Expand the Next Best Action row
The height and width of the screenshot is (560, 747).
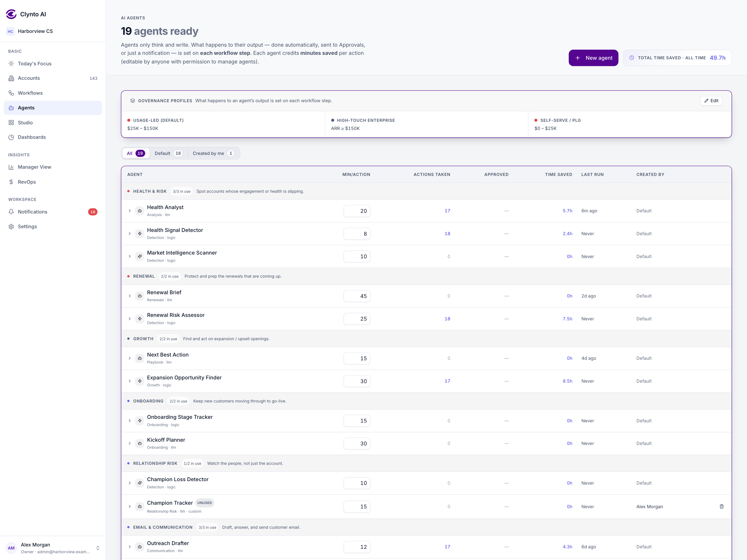[x=130, y=358]
